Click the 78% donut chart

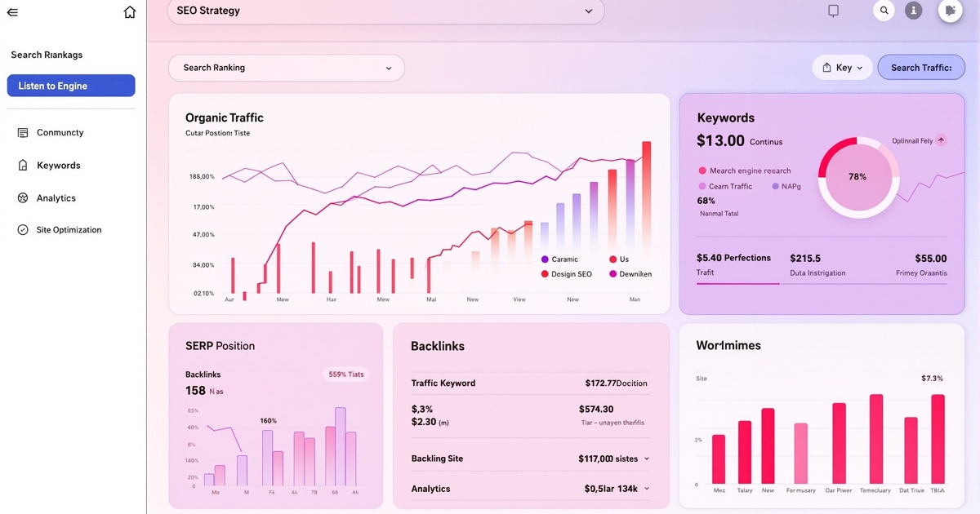click(x=857, y=177)
